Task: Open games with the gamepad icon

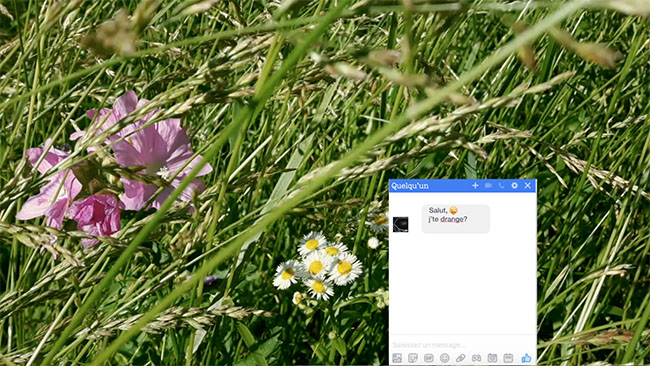Action: tap(476, 358)
